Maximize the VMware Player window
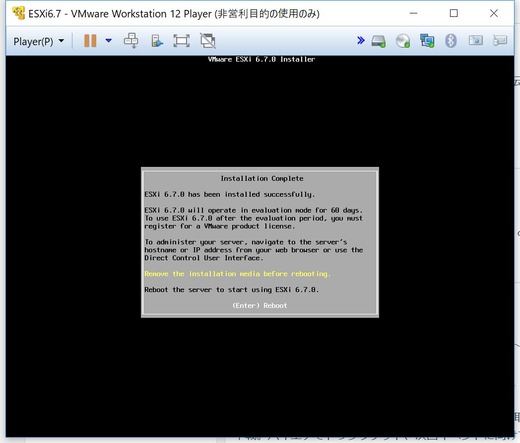520x443 pixels. [x=454, y=13]
